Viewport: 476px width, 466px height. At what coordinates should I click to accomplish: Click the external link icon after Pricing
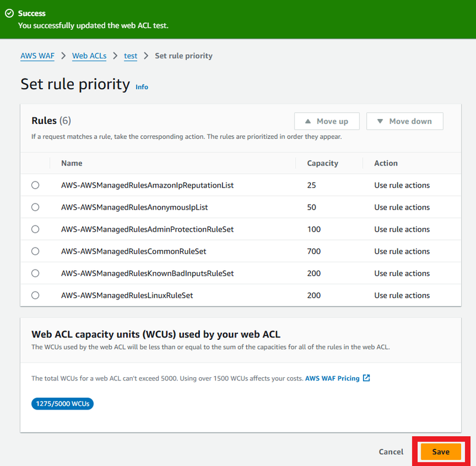(x=367, y=378)
